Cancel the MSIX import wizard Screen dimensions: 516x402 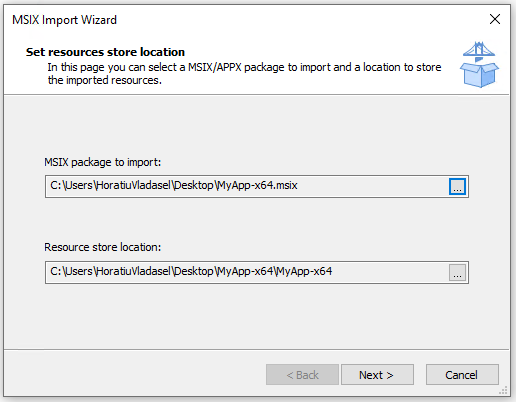(x=462, y=375)
